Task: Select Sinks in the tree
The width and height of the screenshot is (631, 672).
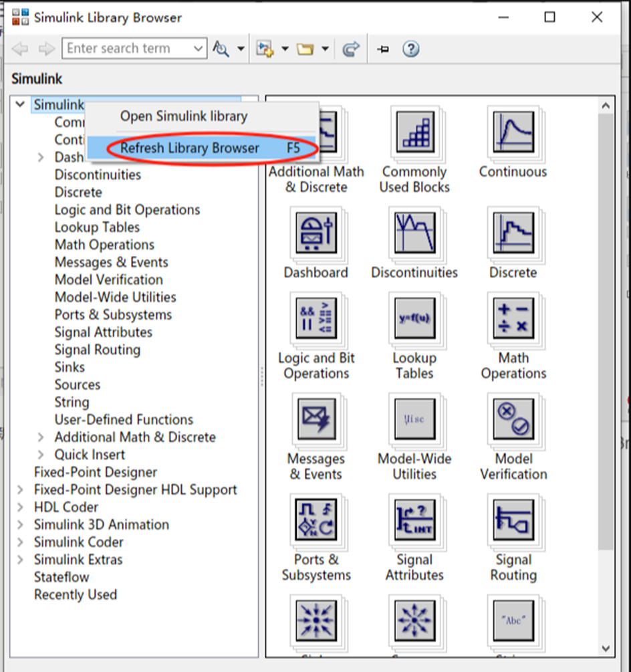Action: 70,367
